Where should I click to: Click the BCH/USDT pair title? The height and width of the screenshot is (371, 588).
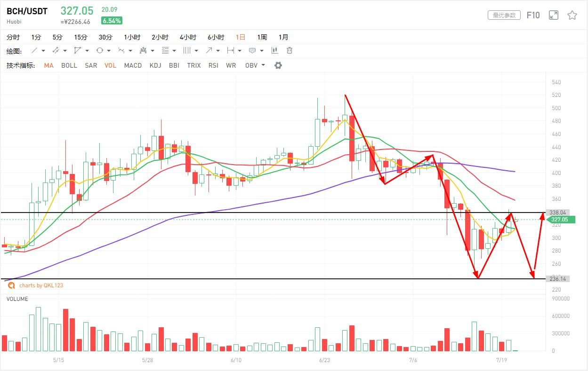pos(27,11)
